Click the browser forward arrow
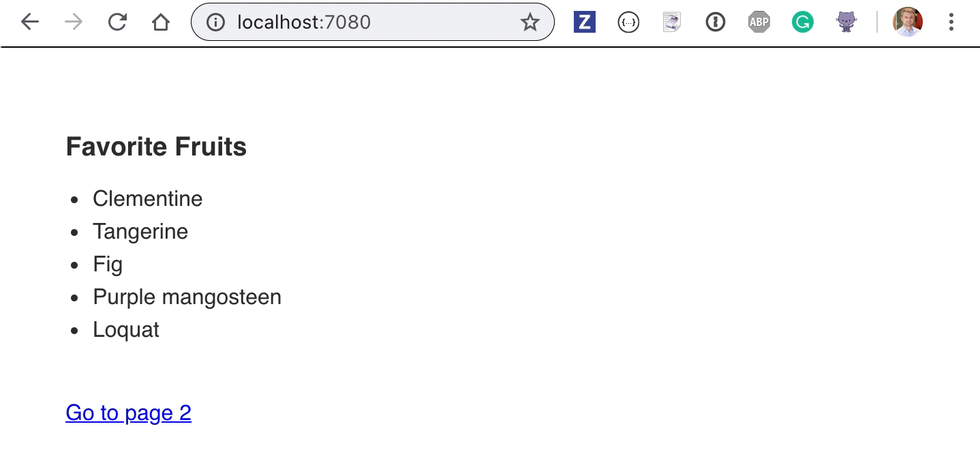The height and width of the screenshot is (465, 980). coord(74,22)
